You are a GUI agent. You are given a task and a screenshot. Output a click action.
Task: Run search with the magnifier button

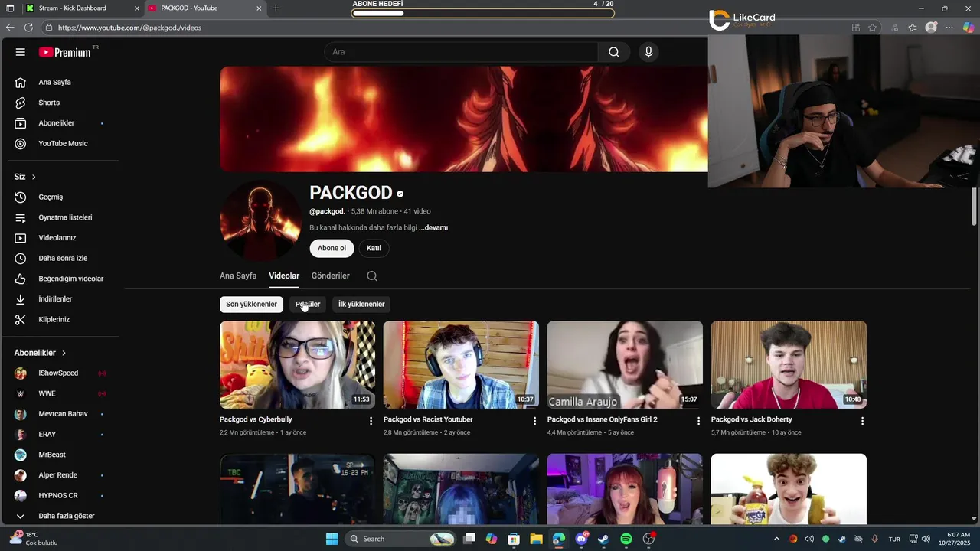[x=614, y=52]
